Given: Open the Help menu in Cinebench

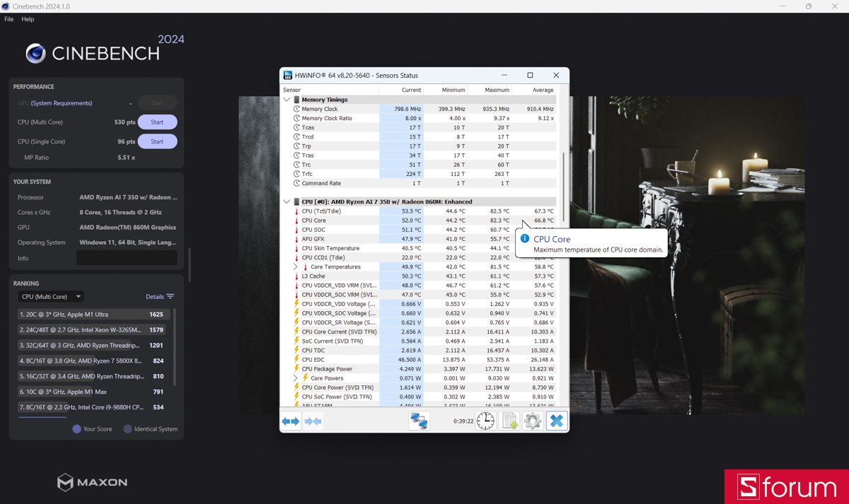Looking at the screenshot, I should [28, 19].
